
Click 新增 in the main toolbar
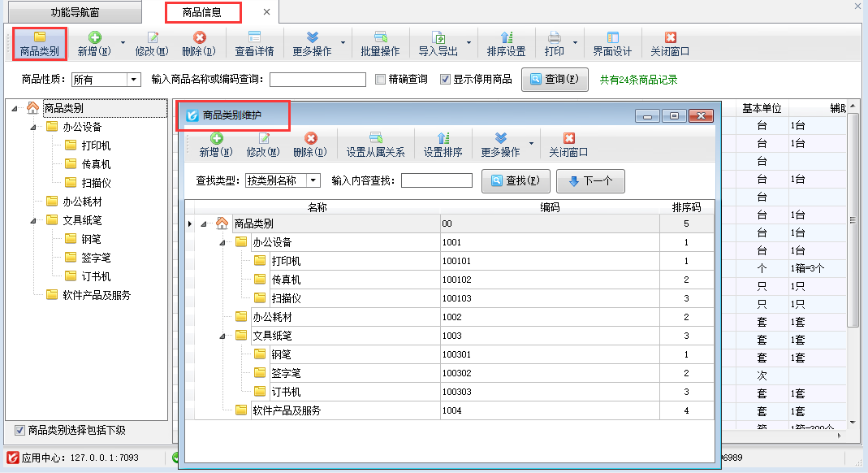click(x=93, y=44)
